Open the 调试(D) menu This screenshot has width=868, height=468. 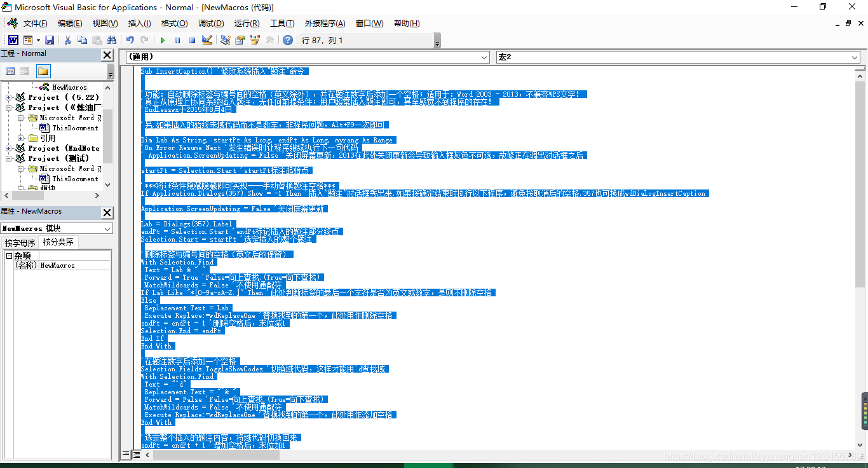click(211, 24)
